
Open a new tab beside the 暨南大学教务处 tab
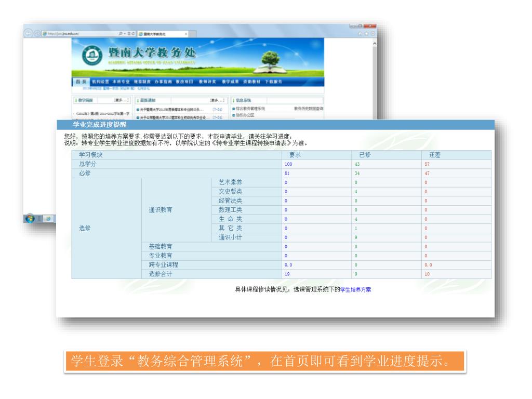coord(192,34)
